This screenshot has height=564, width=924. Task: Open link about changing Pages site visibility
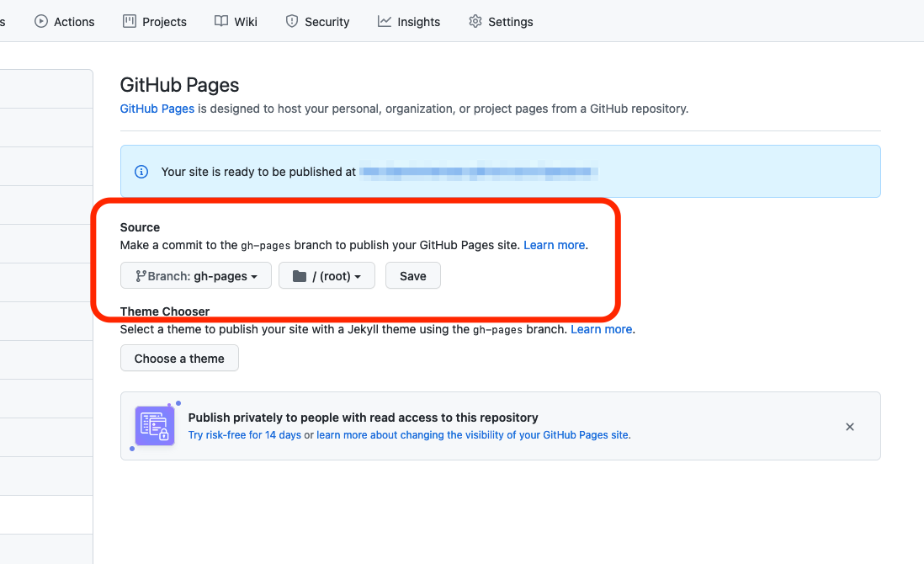coord(473,435)
